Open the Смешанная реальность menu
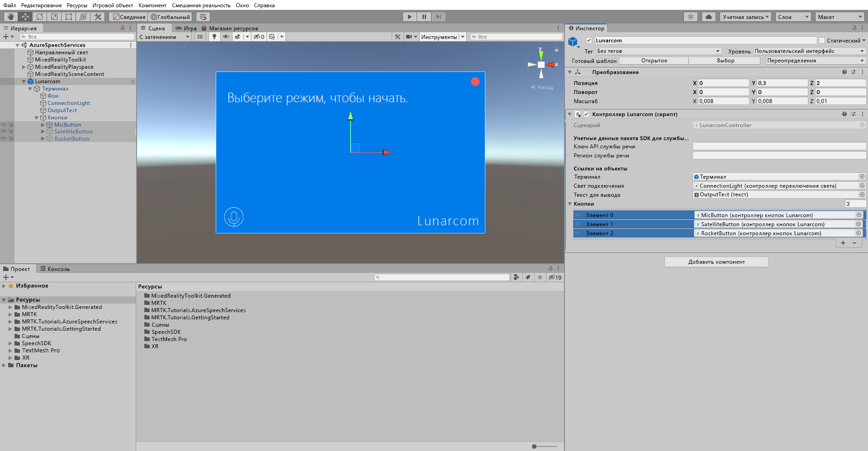868x451 pixels. click(201, 5)
